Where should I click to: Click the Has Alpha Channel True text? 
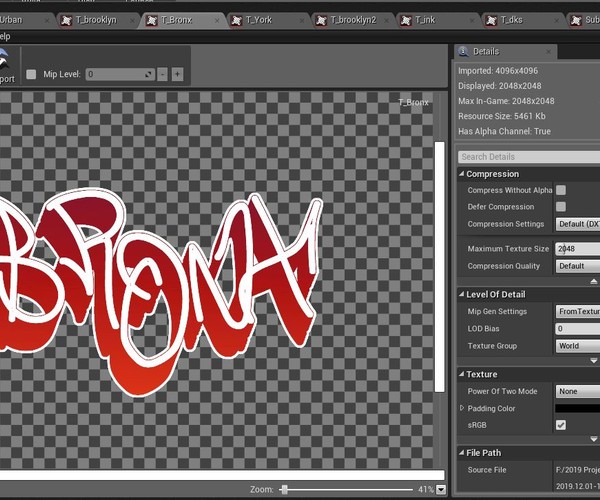(x=504, y=132)
